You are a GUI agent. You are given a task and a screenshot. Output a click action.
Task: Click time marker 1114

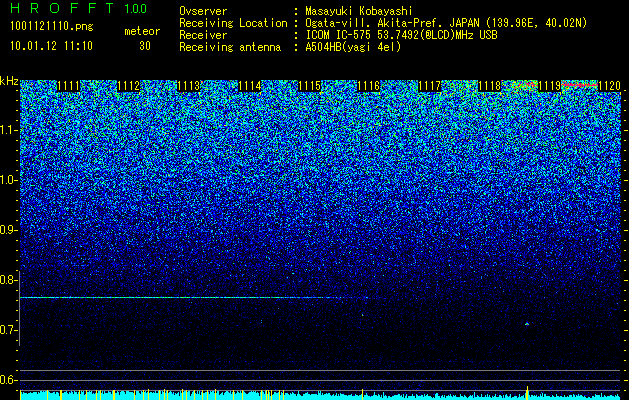[250, 86]
